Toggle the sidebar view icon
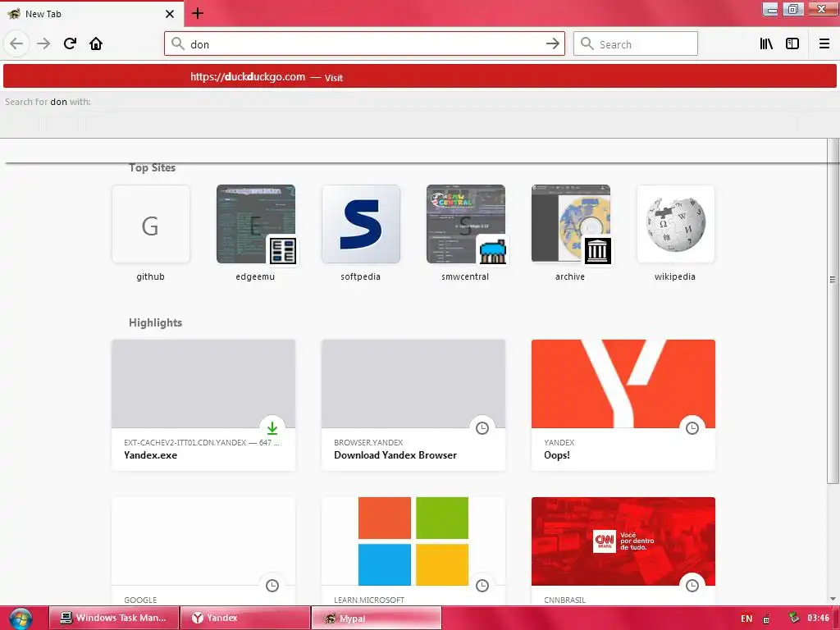This screenshot has width=840, height=630. point(792,44)
